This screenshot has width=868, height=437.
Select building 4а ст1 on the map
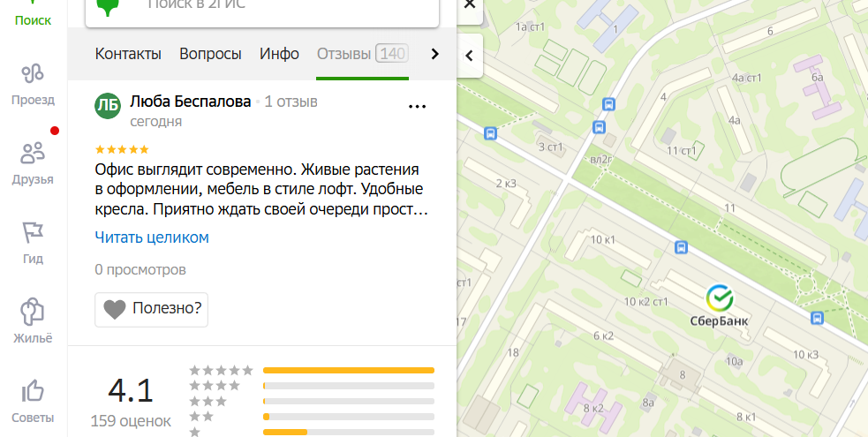pos(747,78)
